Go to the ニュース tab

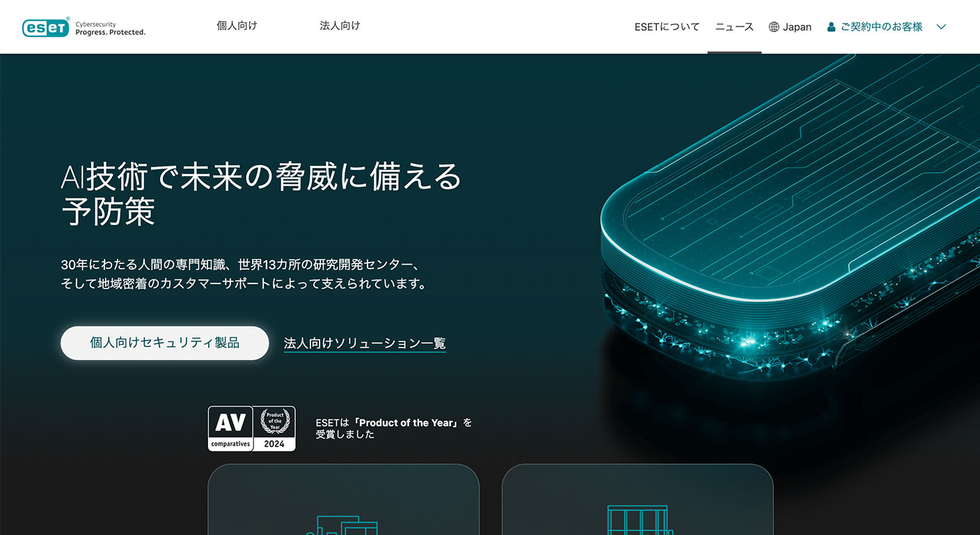(734, 27)
